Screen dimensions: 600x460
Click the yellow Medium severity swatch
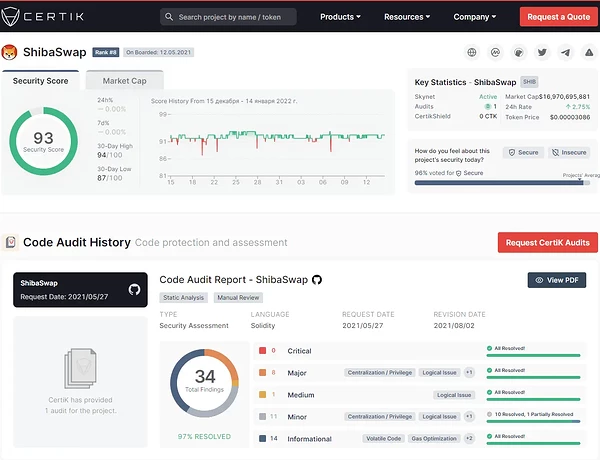(262, 395)
